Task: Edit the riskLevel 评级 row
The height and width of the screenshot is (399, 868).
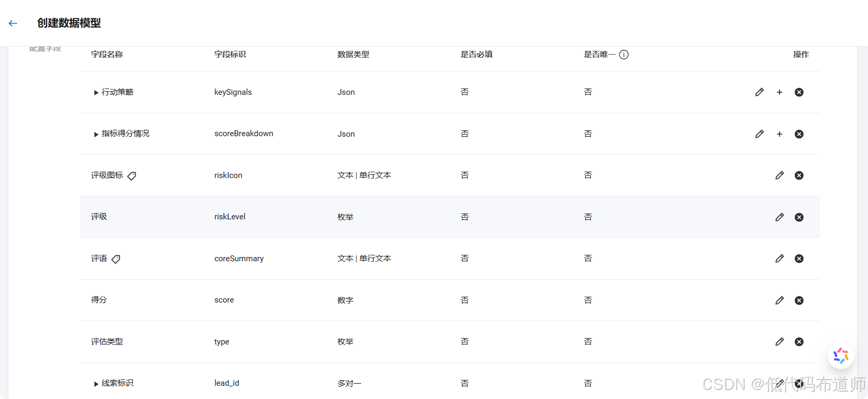Action: (x=780, y=217)
